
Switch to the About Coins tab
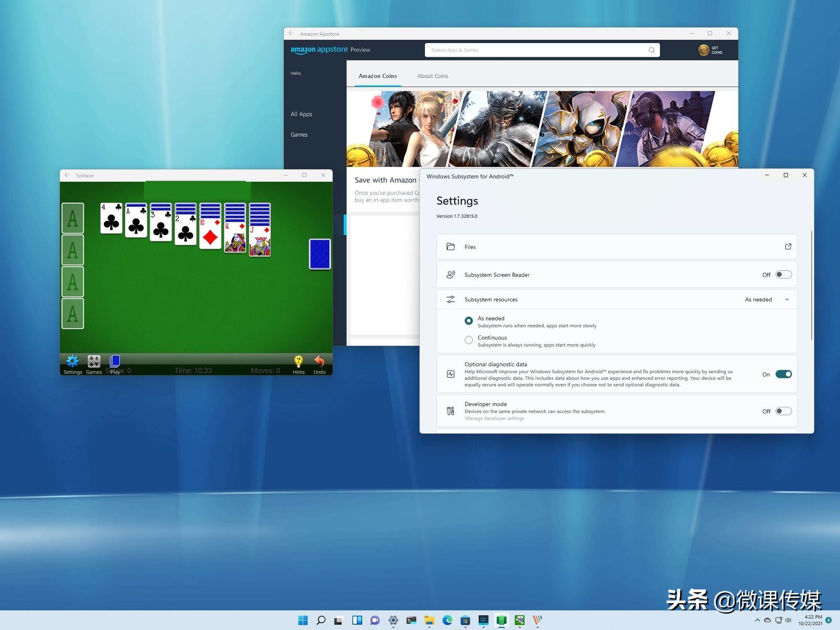pos(433,76)
